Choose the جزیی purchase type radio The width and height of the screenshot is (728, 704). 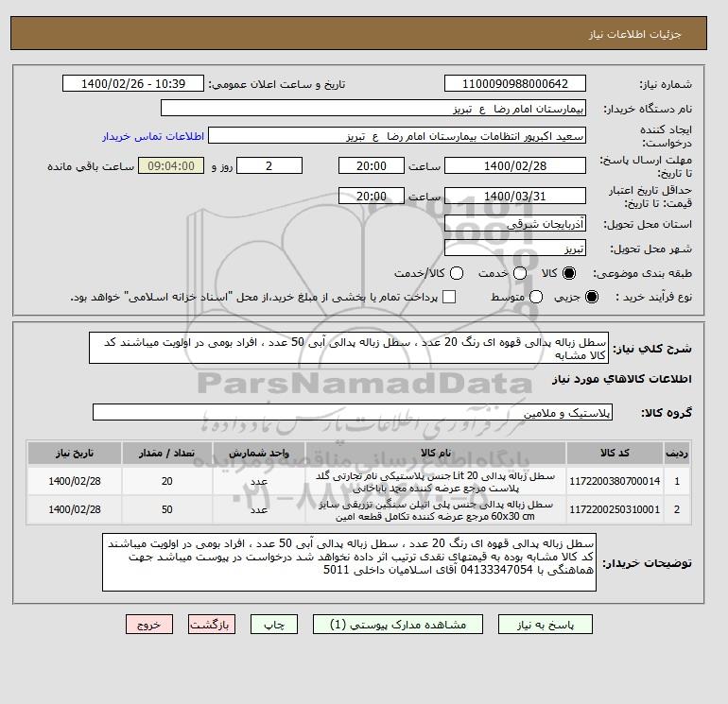click(x=592, y=297)
